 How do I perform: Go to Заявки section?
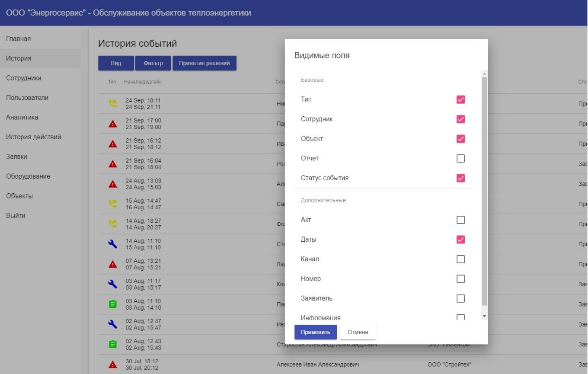coord(40,157)
